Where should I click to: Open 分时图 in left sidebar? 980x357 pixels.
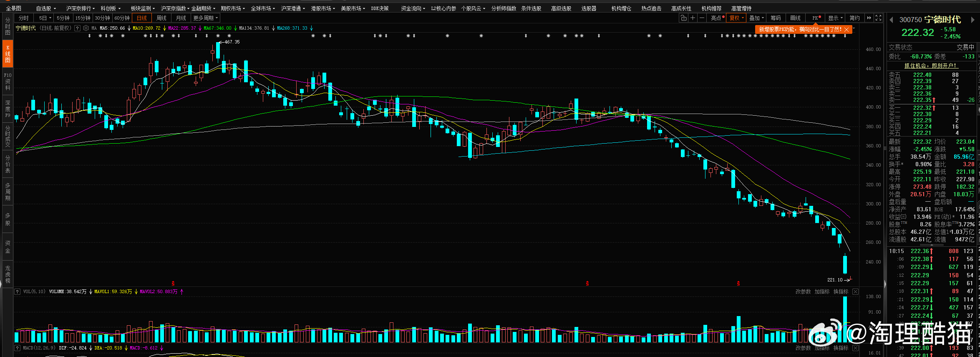tap(8, 26)
